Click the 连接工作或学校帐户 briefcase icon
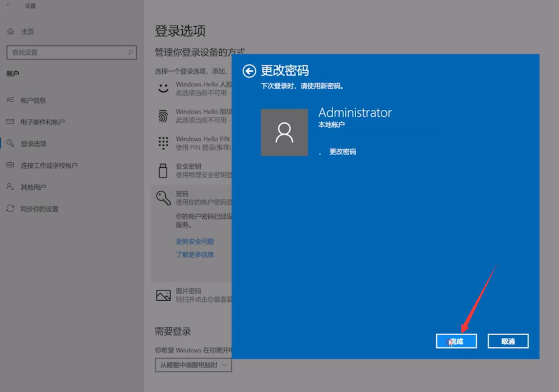The image size is (559, 392). [x=10, y=165]
